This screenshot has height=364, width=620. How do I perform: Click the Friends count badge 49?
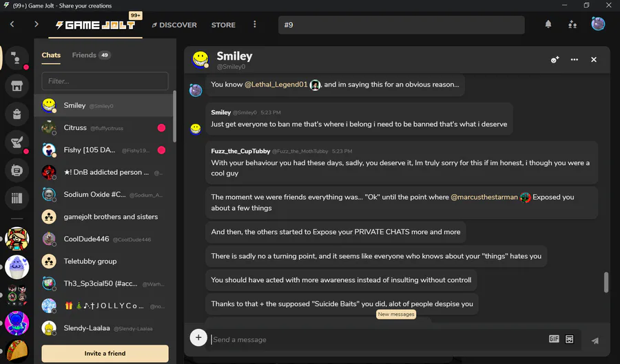[x=105, y=55]
